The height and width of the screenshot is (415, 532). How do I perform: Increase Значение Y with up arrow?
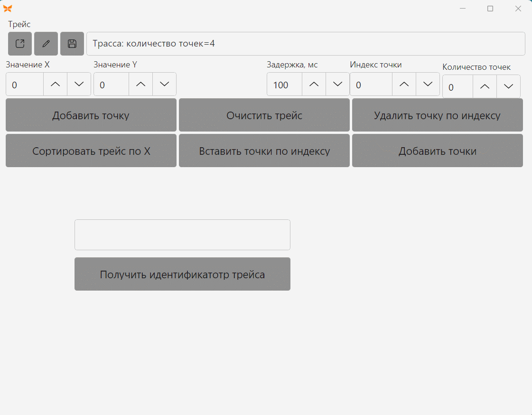(141, 84)
